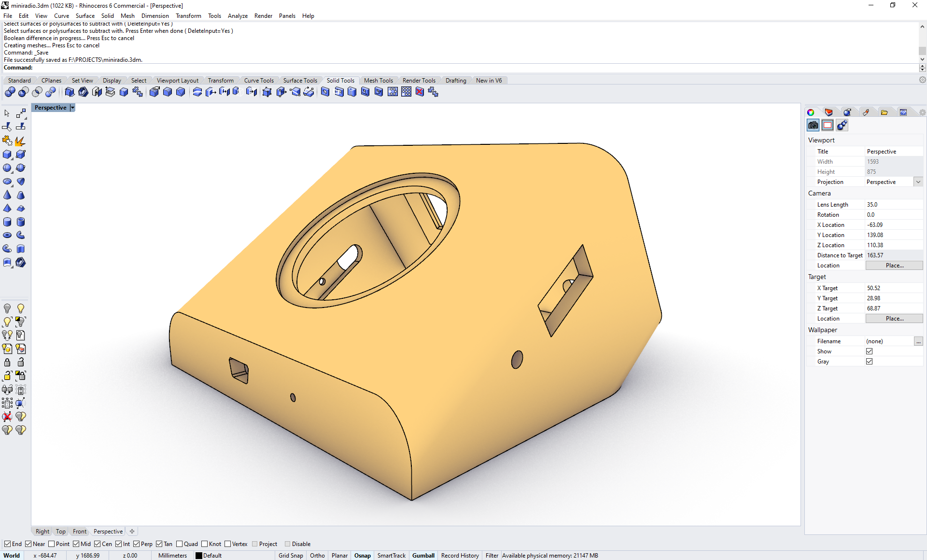Click the Hide Objects gray bulb icon

(7, 308)
